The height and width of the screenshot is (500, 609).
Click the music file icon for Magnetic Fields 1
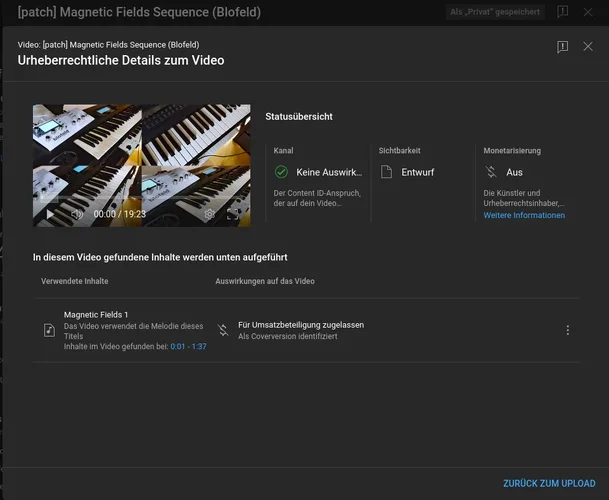click(x=50, y=330)
